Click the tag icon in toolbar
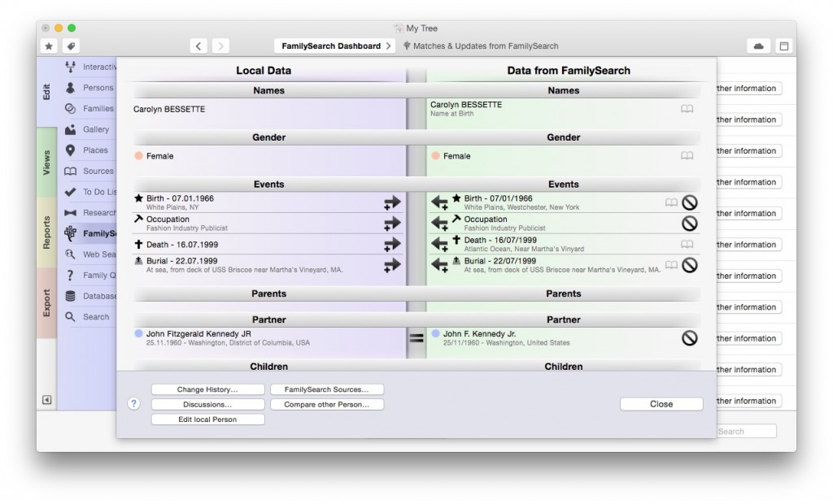This screenshot has height=504, width=833. [71, 46]
